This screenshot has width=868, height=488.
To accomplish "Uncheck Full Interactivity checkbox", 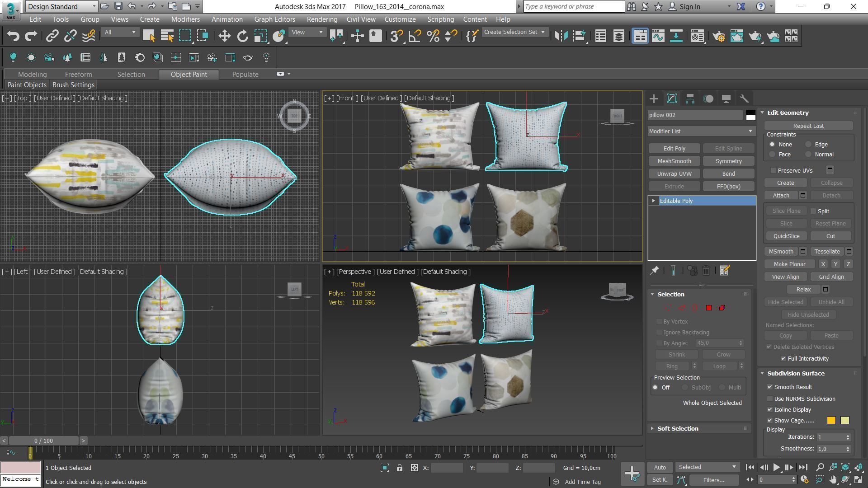I will [783, 359].
